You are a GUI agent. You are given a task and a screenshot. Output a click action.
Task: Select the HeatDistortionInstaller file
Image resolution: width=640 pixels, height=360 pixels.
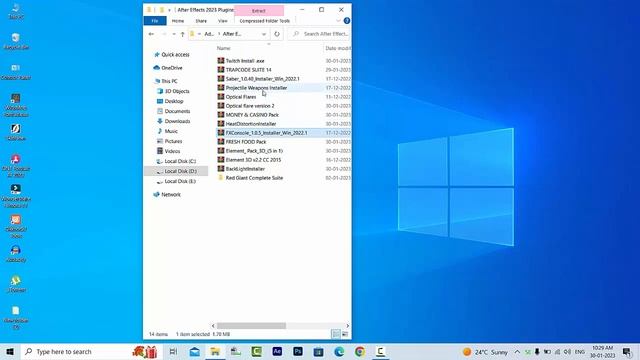coord(251,124)
